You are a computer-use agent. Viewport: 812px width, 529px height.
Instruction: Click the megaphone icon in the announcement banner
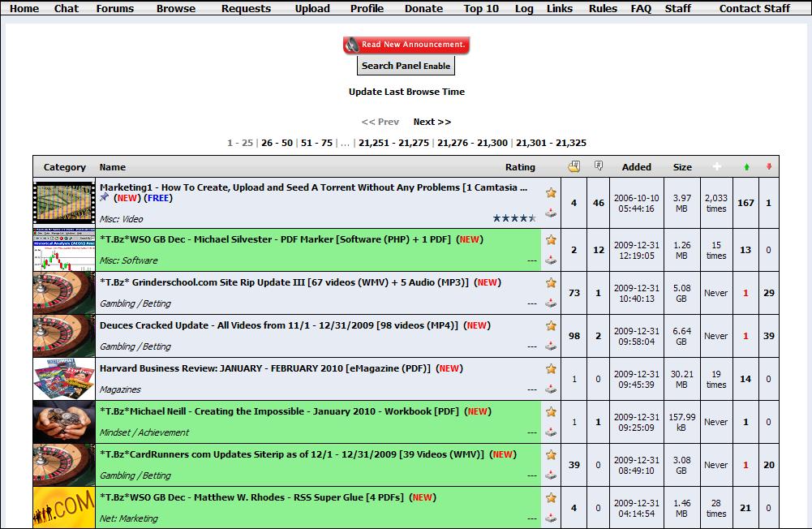click(352, 45)
